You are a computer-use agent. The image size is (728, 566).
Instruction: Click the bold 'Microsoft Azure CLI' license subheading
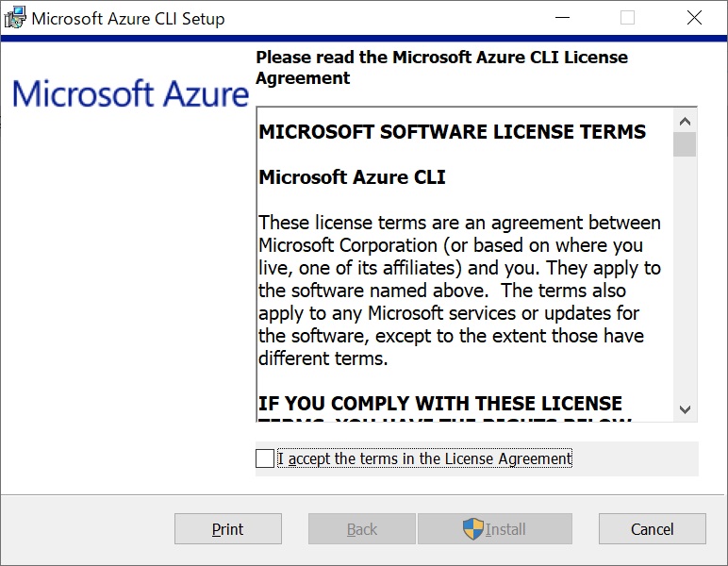pyautogui.click(x=352, y=177)
